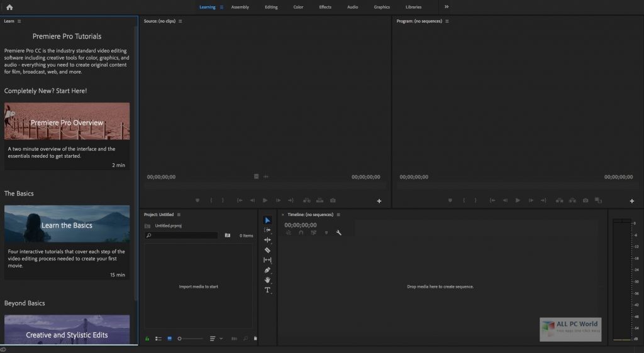Click Lift button in Program monitor
The width and height of the screenshot is (644, 353).
point(559,200)
